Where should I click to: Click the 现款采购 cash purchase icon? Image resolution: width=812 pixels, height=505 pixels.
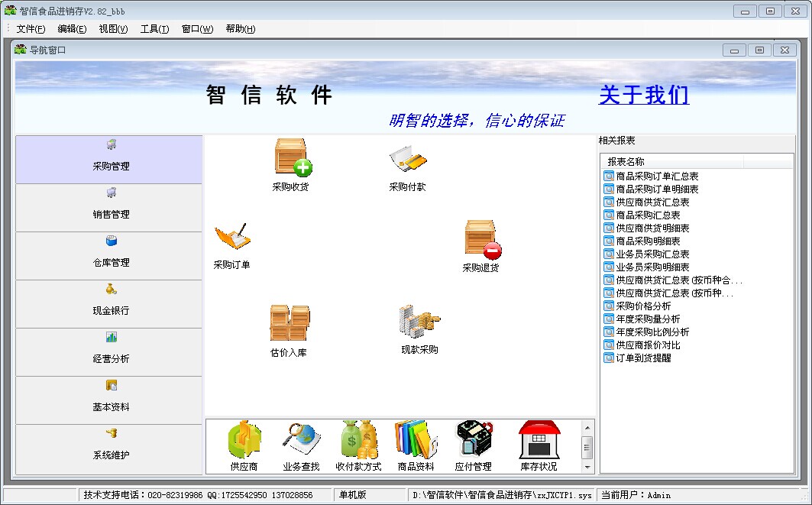click(x=419, y=322)
